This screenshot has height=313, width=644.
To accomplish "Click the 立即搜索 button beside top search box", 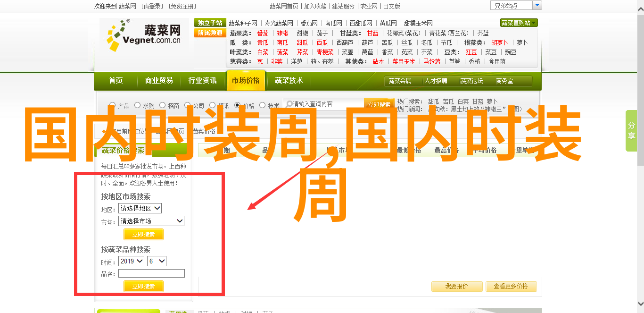I will [x=379, y=104].
